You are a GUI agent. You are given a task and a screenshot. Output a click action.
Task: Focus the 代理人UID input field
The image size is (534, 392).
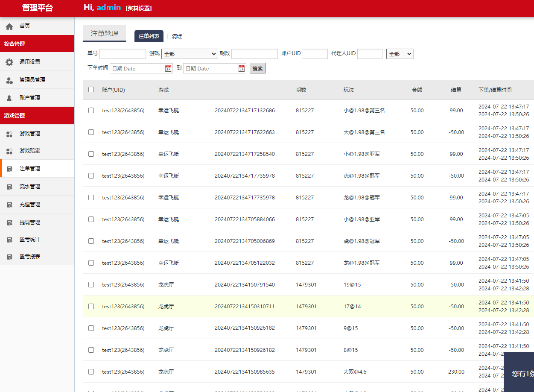click(x=370, y=54)
